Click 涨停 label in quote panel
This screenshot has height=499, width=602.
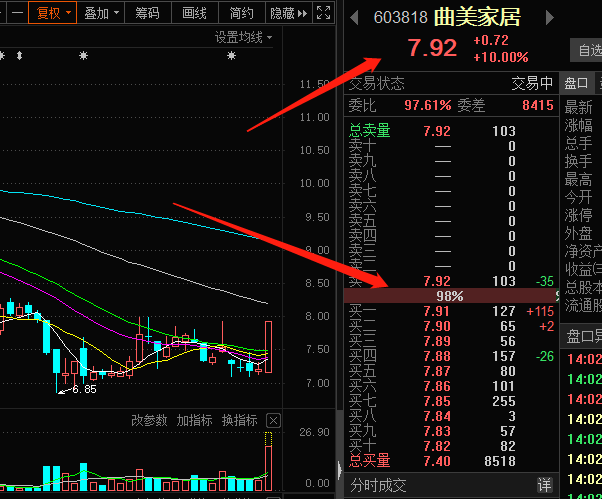pos(578,215)
